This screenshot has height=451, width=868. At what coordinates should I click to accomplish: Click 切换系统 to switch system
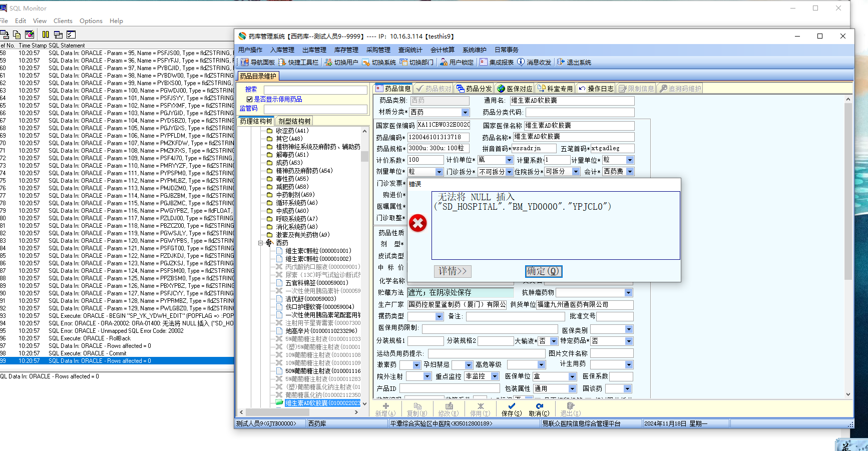[379, 62]
